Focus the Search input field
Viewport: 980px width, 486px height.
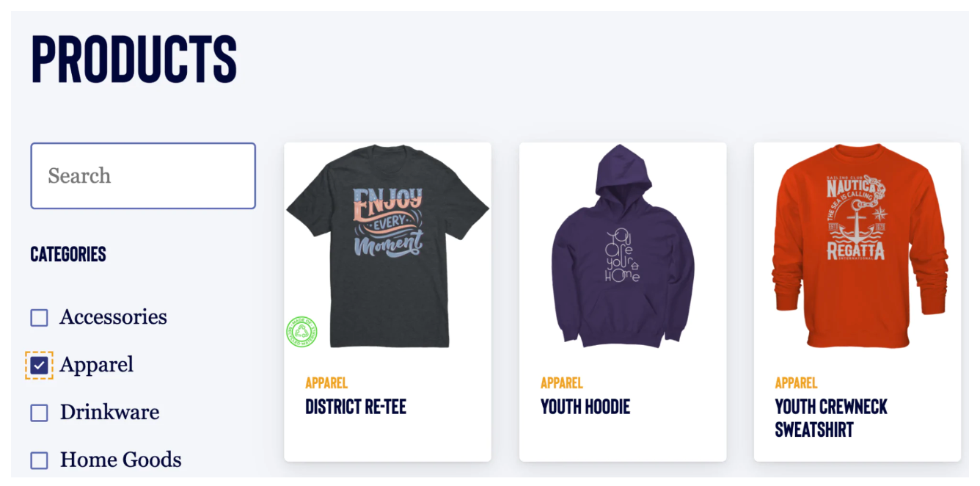point(143,175)
